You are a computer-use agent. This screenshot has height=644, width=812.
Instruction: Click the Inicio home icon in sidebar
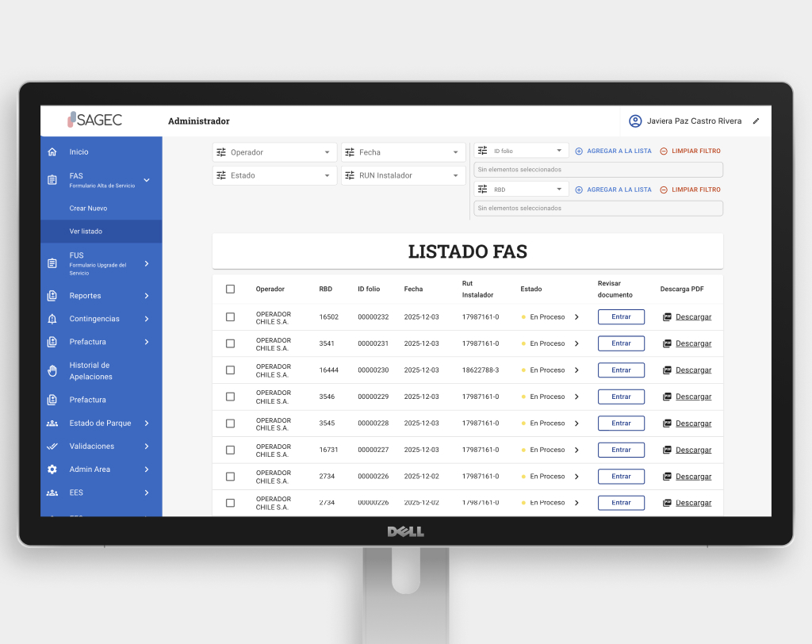point(52,152)
